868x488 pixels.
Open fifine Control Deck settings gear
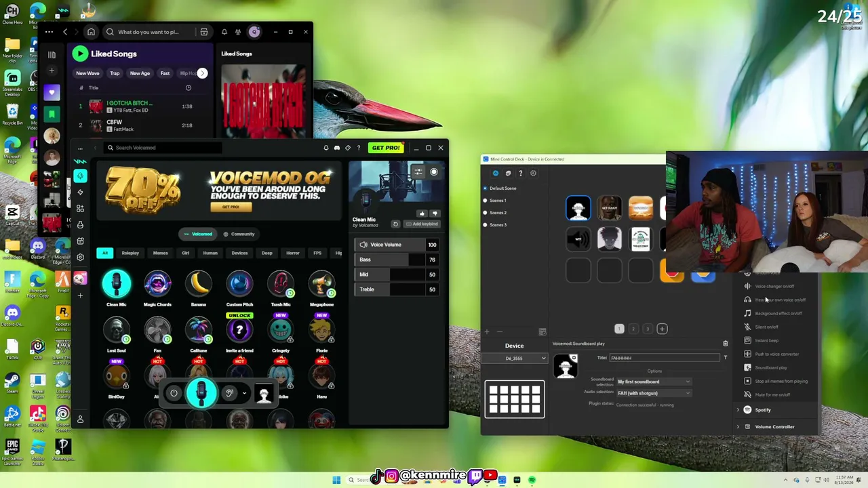(533, 174)
